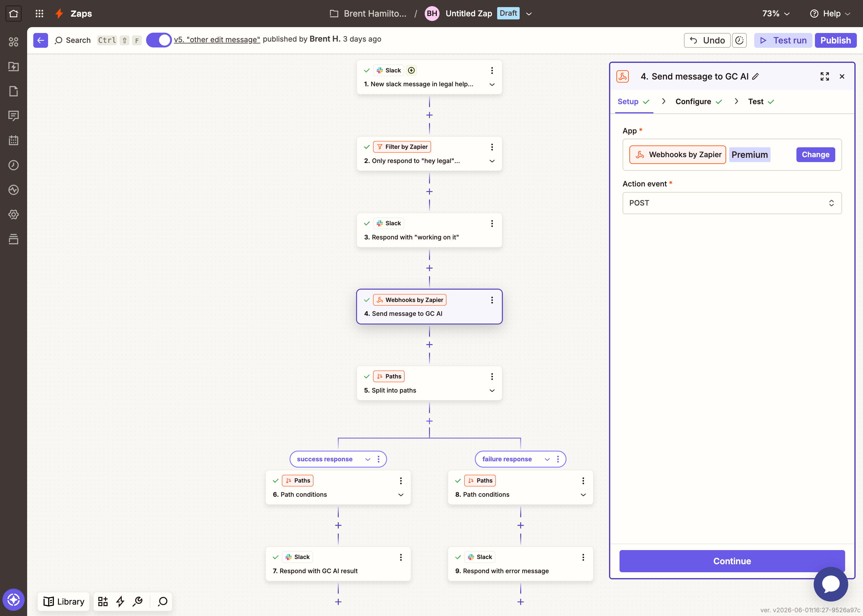
Task: Open three-dot menu on step 3 Slack
Action: click(x=492, y=223)
